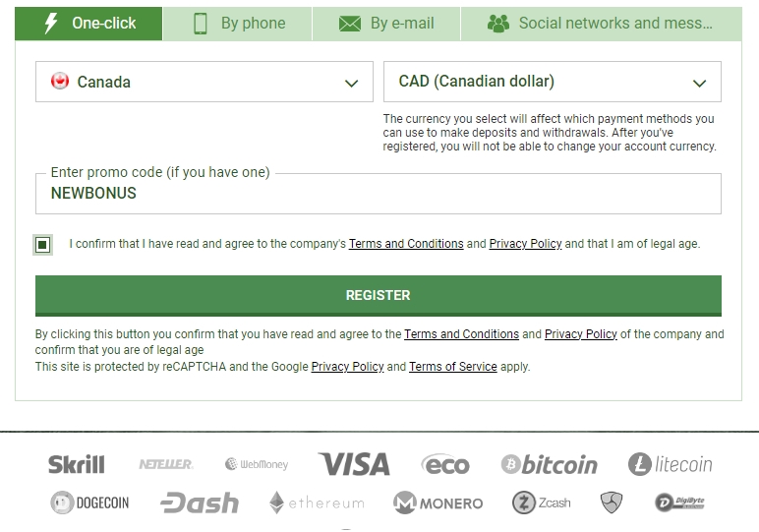
Task: Click the green REGISTER button
Action: (379, 296)
